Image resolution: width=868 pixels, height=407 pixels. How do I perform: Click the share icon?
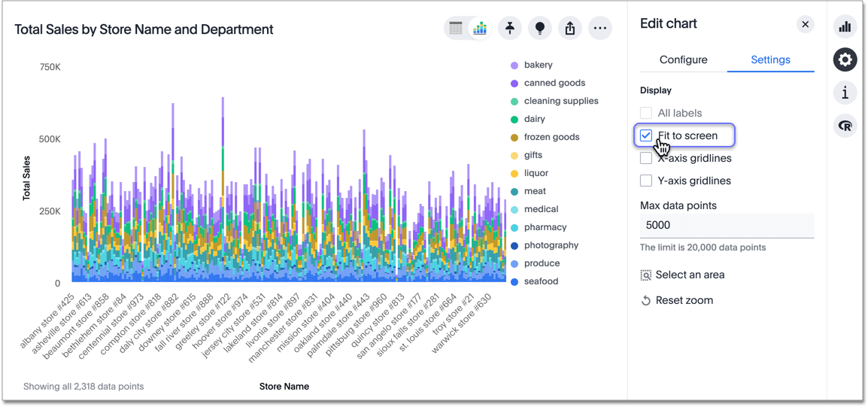pos(570,29)
